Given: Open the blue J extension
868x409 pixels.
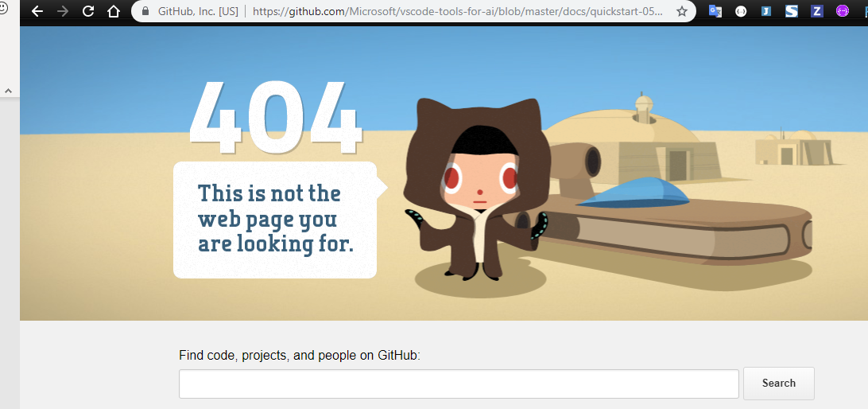Looking at the screenshot, I should click(x=766, y=11).
